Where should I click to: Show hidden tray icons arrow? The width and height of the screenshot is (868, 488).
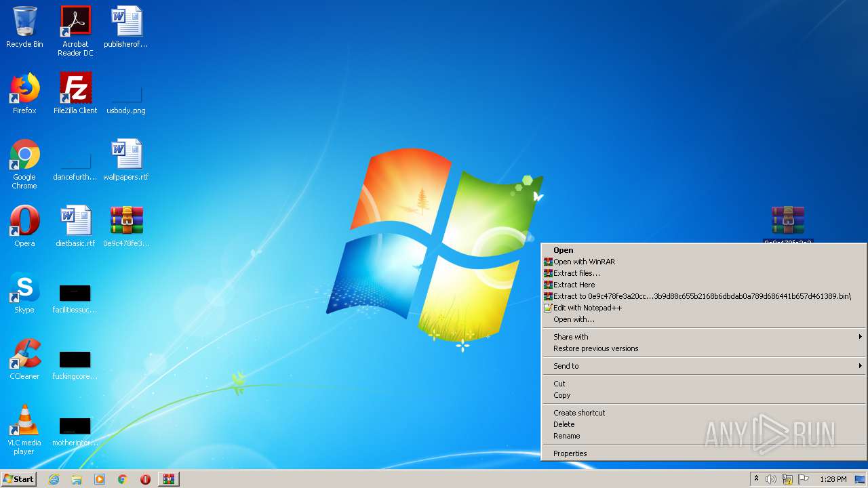tap(756, 479)
